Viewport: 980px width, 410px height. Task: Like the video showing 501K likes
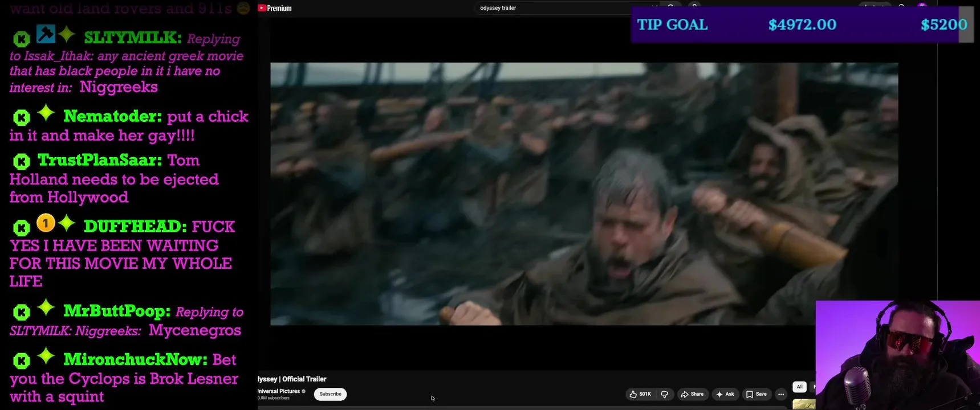(x=640, y=394)
